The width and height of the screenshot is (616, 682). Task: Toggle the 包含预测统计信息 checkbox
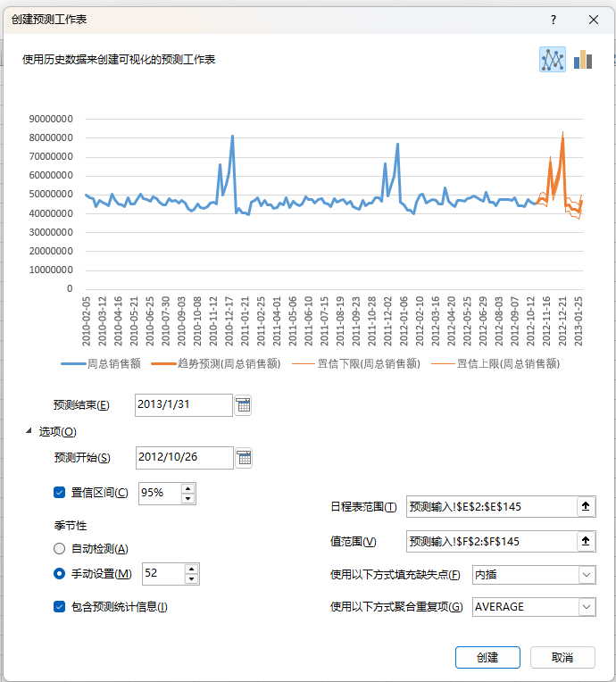tap(59, 606)
